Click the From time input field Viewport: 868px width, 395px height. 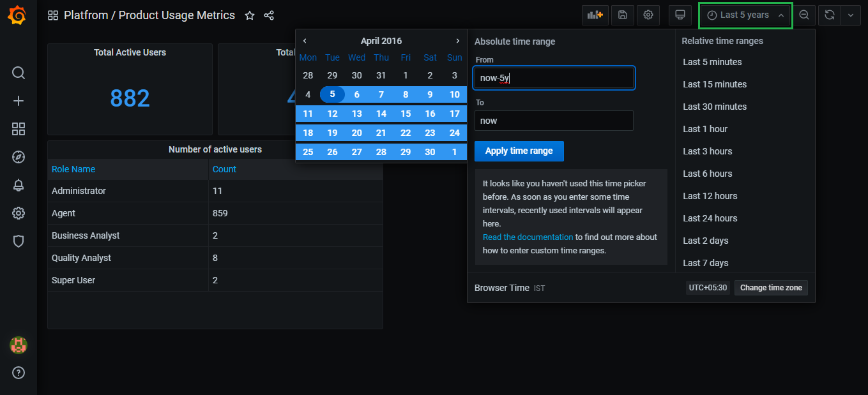coord(554,78)
